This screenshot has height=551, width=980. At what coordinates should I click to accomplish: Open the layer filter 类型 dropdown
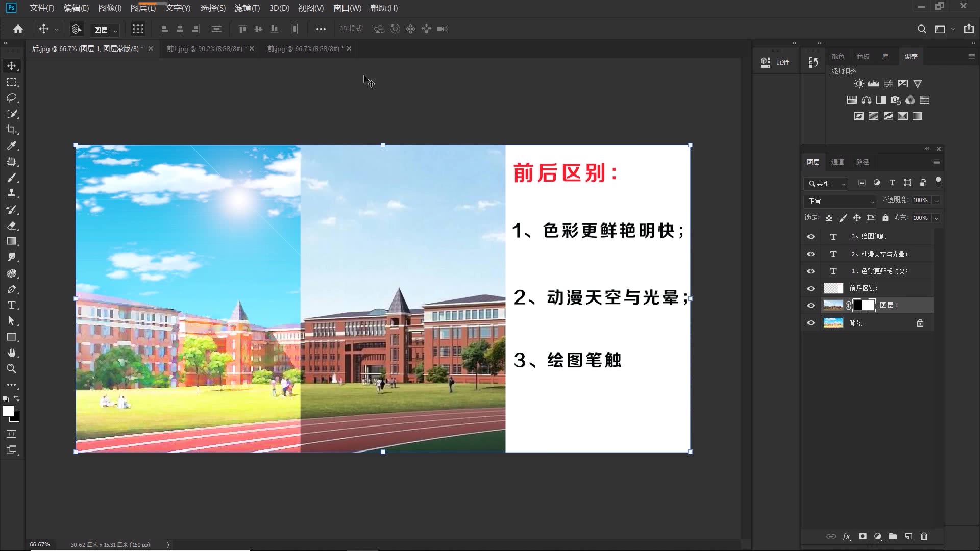coord(826,183)
